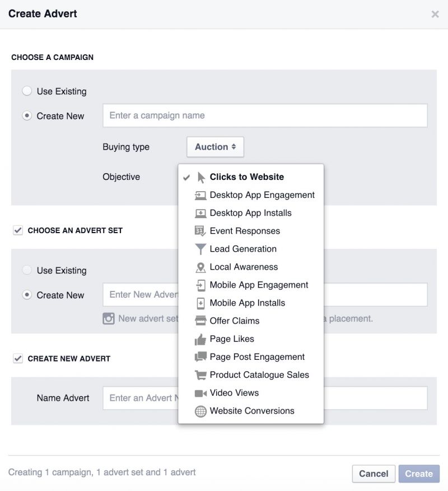Choose Product Catalogue Sales objective
The image size is (448, 491).
click(x=259, y=375)
